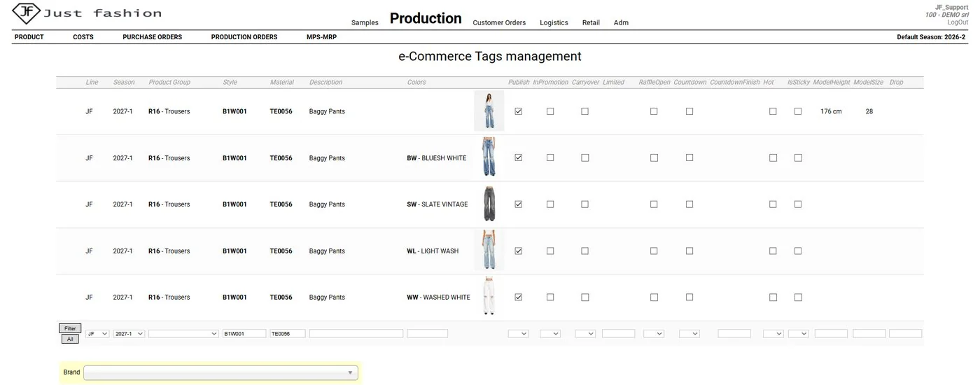Uncheck Publish for WASHED WHITE row

click(519, 297)
